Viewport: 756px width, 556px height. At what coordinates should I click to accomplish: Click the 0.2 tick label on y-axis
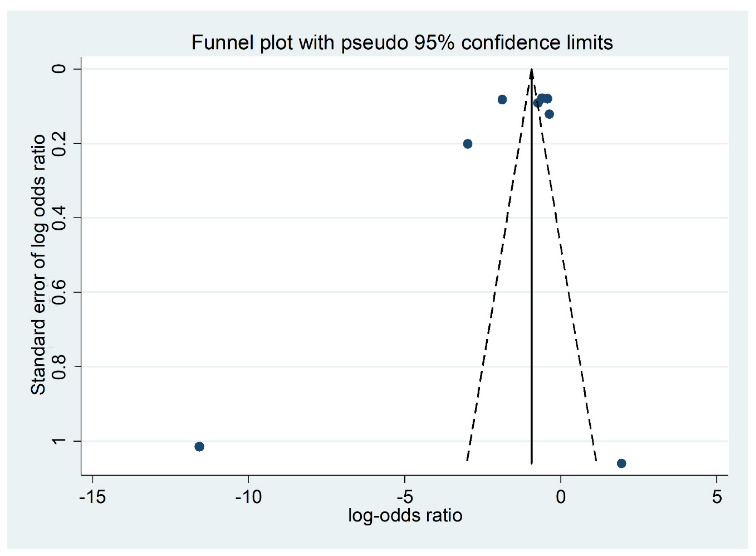pyautogui.click(x=60, y=144)
